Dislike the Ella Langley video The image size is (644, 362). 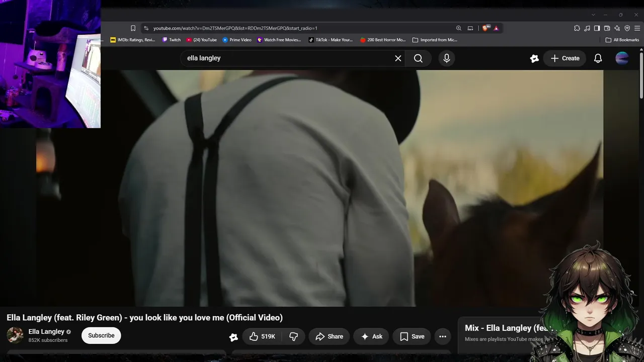294,336
